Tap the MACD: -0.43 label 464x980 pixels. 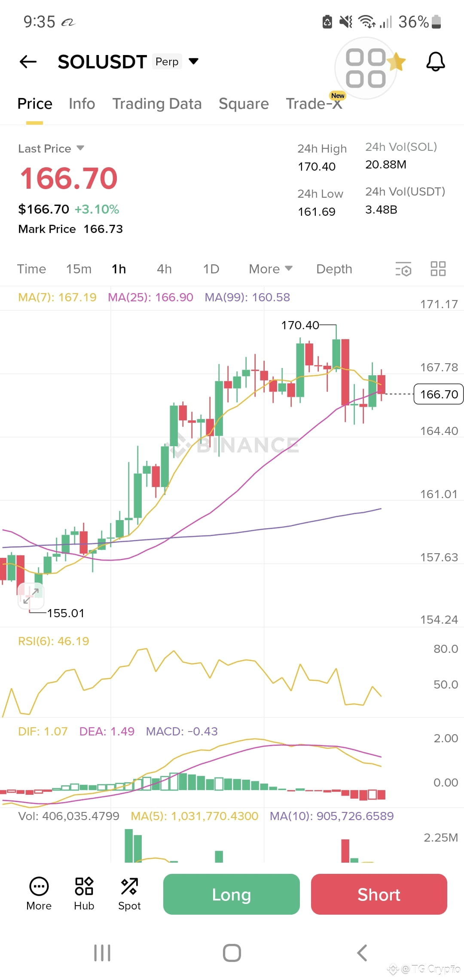pos(182,732)
